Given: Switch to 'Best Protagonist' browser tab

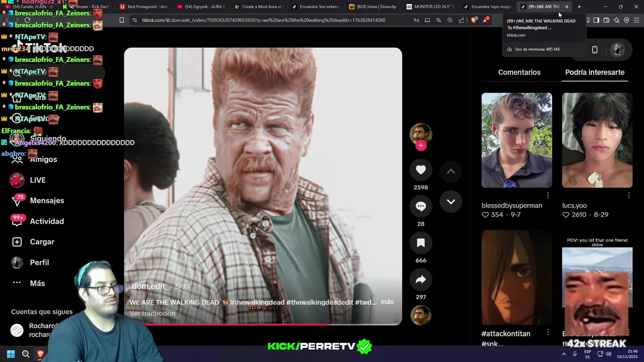Looking at the screenshot, I should [x=143, y=7].
